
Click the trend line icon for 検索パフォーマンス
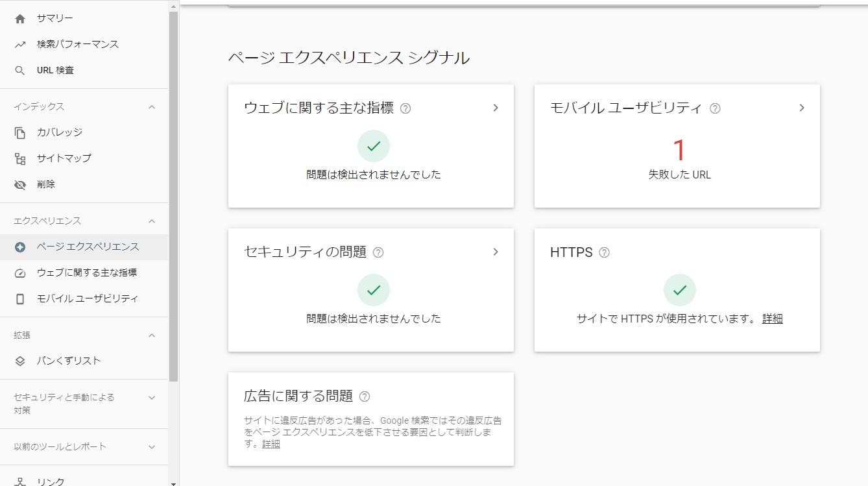[20, 44]
